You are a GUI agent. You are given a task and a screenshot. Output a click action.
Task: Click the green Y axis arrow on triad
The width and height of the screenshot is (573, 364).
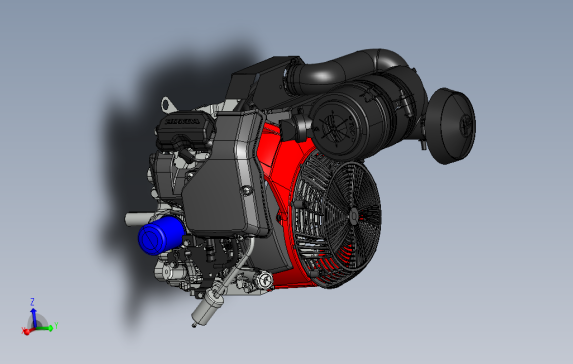point(45,328)
